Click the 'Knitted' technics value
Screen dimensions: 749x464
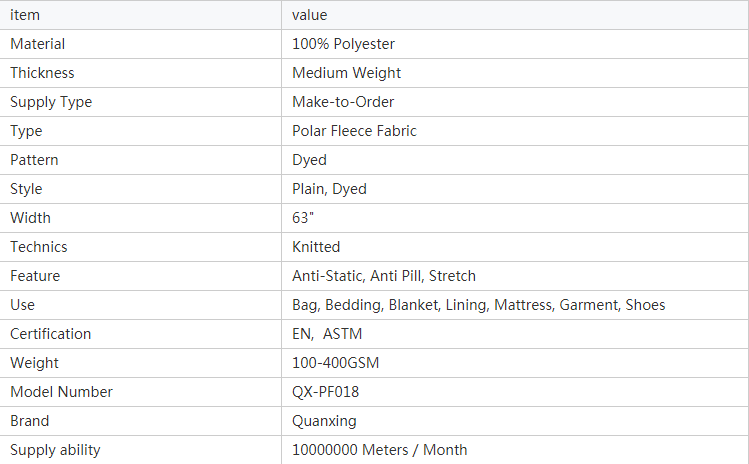pyautogui.click(x=316, y=247)
